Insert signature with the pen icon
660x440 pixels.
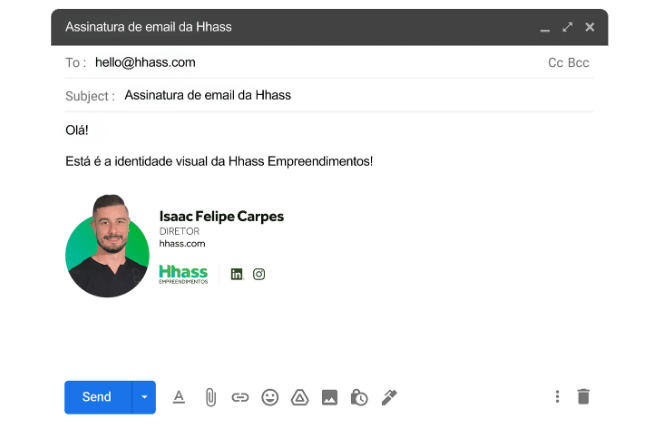(389, 397)
